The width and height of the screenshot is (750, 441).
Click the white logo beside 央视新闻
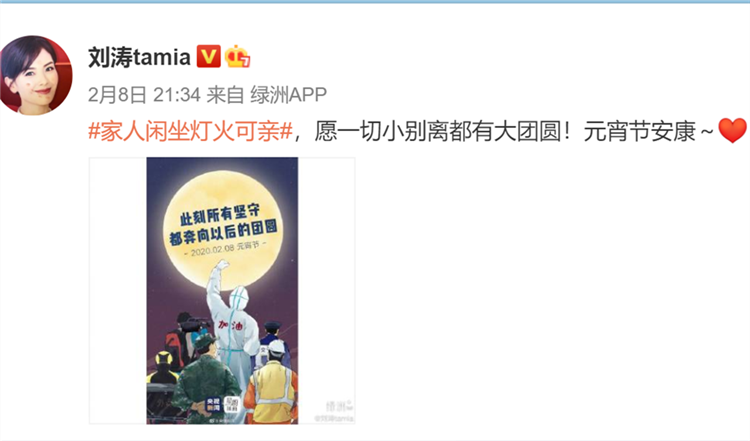[x=232, y=405]
